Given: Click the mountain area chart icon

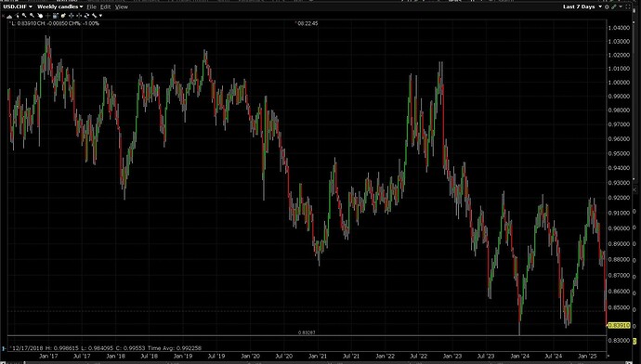Looking at the screenshot, I should pos(9,17).
